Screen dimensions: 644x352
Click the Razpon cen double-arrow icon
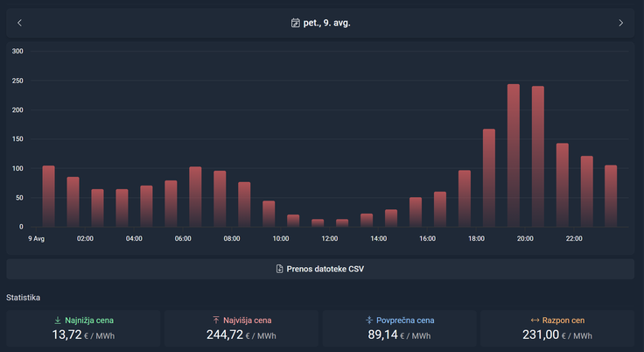535,320
